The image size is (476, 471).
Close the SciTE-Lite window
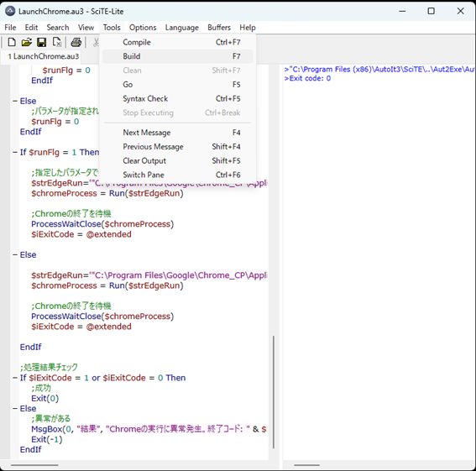coord(461,11)
